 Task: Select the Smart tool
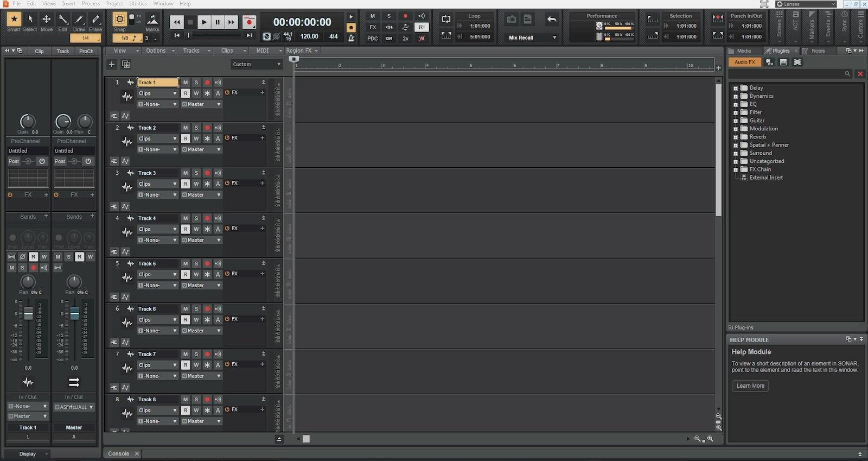[14, 20]
